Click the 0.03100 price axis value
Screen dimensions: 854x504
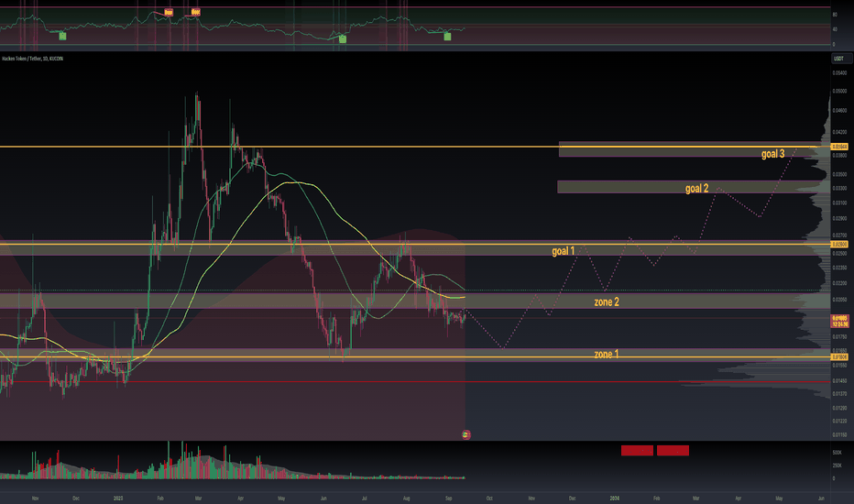coord(839,203)
